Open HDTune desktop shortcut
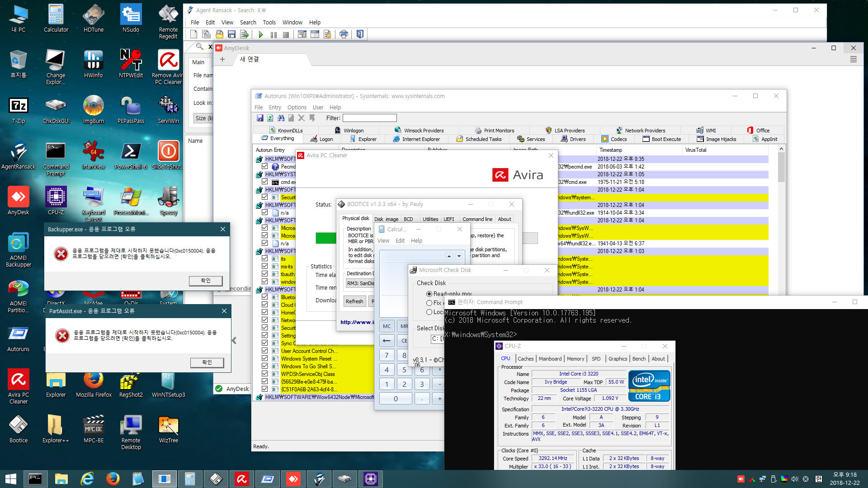 (x=94, y=19)
